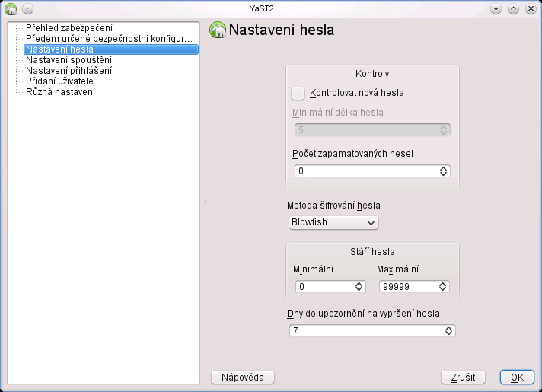Maximize the YaST2 window
Screen dimensions: 542x392
coord(513,8)
